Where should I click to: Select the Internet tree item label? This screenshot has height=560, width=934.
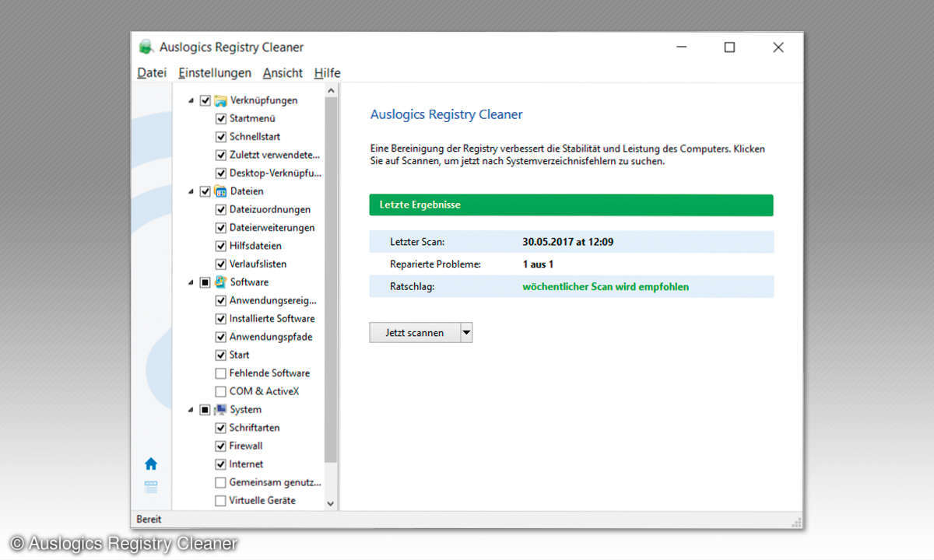246,464
